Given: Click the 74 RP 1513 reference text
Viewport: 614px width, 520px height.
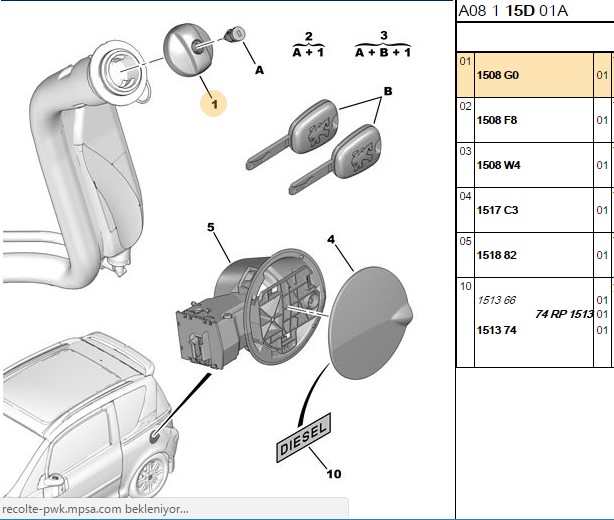Looking at the screenshot, I should click(564, 314).
